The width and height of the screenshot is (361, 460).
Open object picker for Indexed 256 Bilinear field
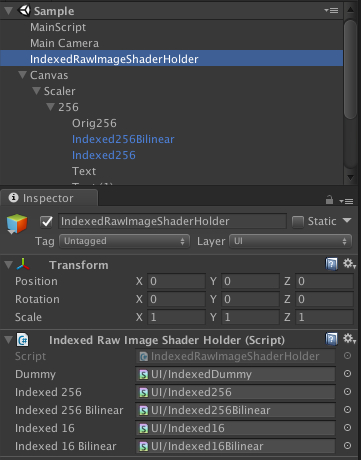tap(347, 410)
